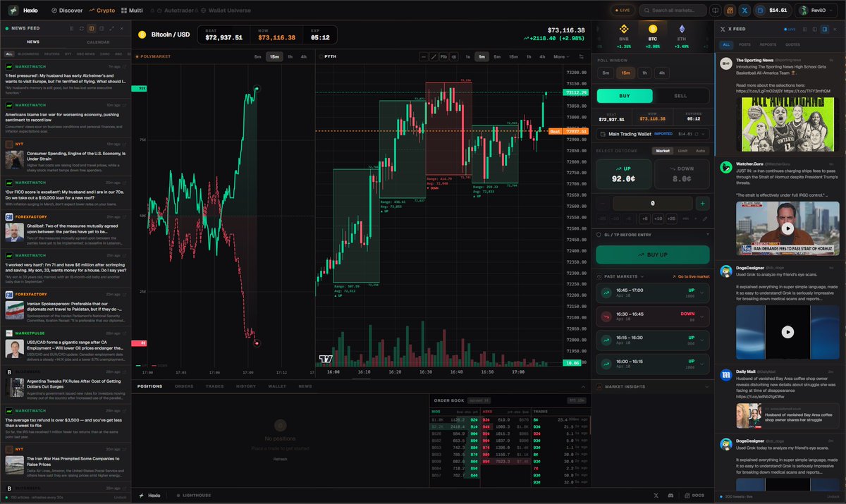Expand the Market Insights section

(x=653, y=386)
